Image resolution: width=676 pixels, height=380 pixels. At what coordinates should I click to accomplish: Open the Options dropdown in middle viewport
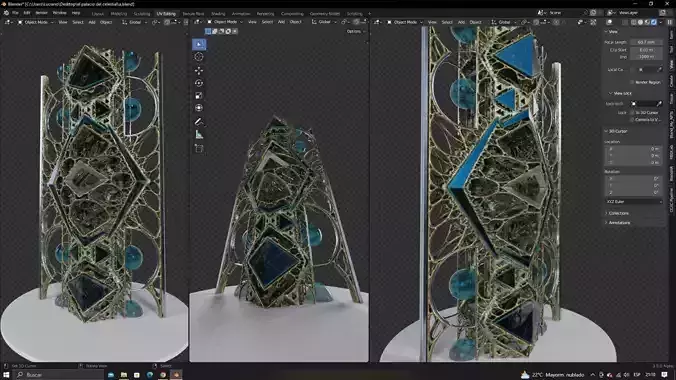(x=356, y=31)
